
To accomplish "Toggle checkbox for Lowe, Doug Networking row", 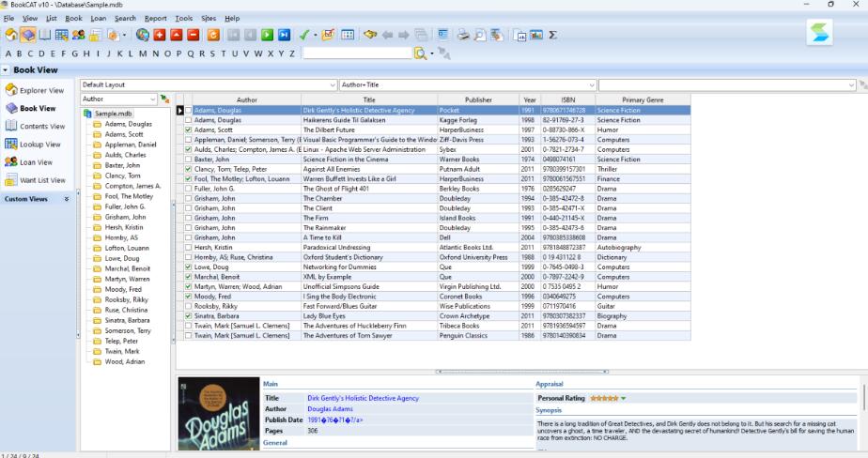I will [188, 267].
